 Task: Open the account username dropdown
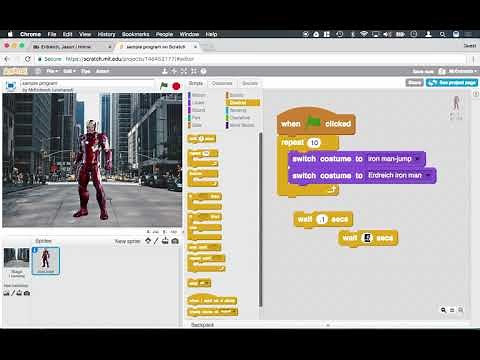click(x=462, y=71)
